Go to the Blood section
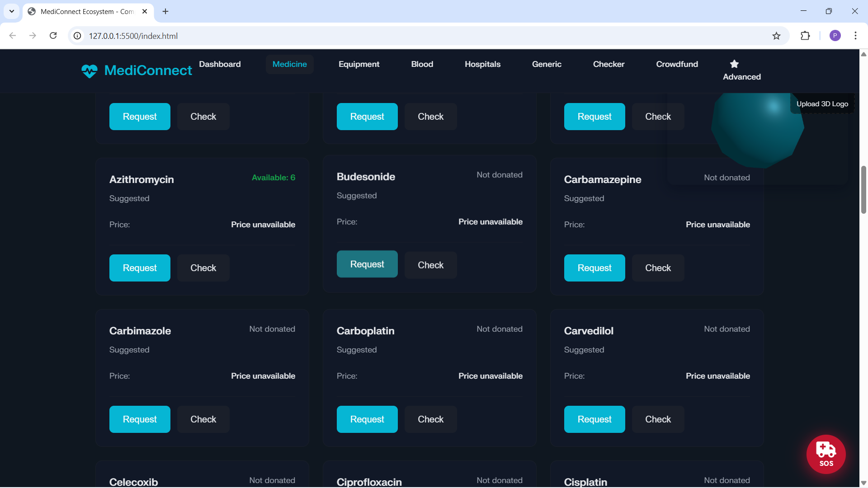 click(x=421, y=64)
